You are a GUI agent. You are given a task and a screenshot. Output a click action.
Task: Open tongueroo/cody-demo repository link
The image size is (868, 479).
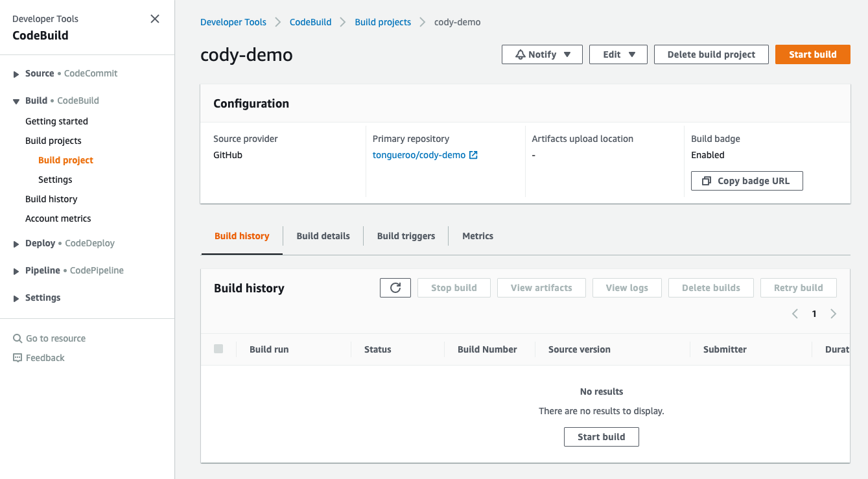pyautogui.click(x=419, y=155)
